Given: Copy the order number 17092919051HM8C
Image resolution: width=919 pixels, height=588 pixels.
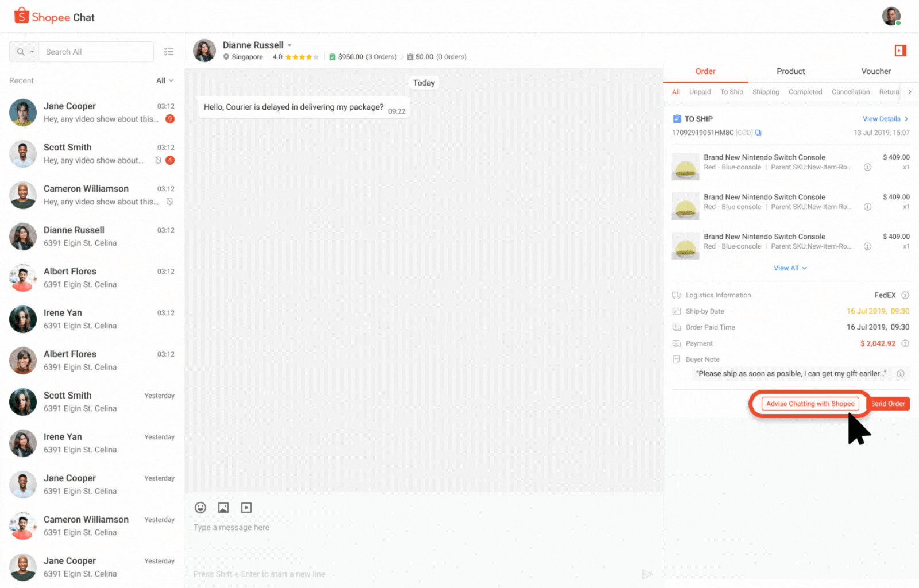Looking at the screenshot, I should (758, 132).
